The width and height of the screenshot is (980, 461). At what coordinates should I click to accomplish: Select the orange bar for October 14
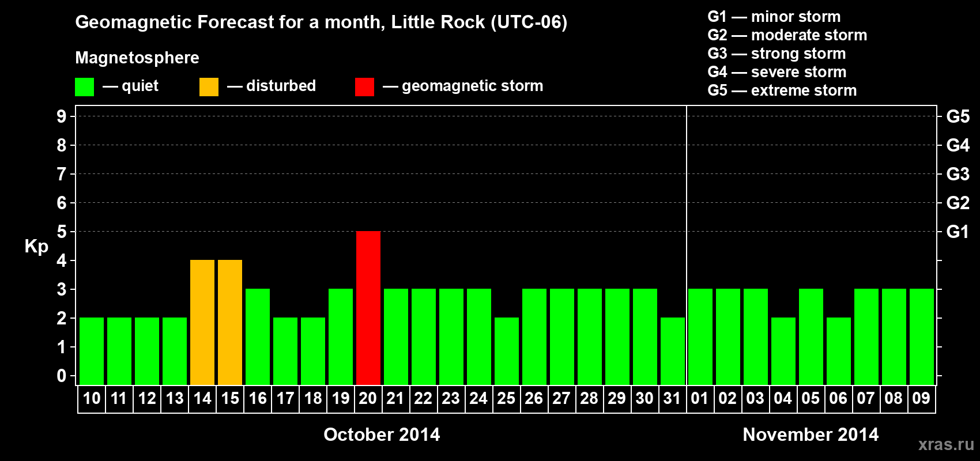click(202, 322)
